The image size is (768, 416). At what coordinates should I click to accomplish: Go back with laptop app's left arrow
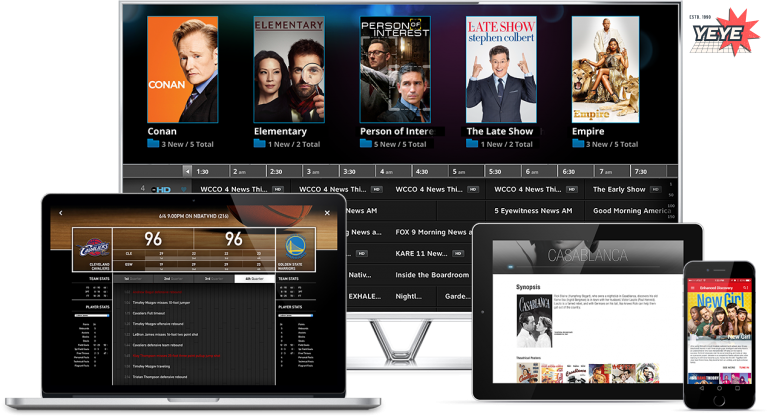pyautogui.click(x=61, y=213)
